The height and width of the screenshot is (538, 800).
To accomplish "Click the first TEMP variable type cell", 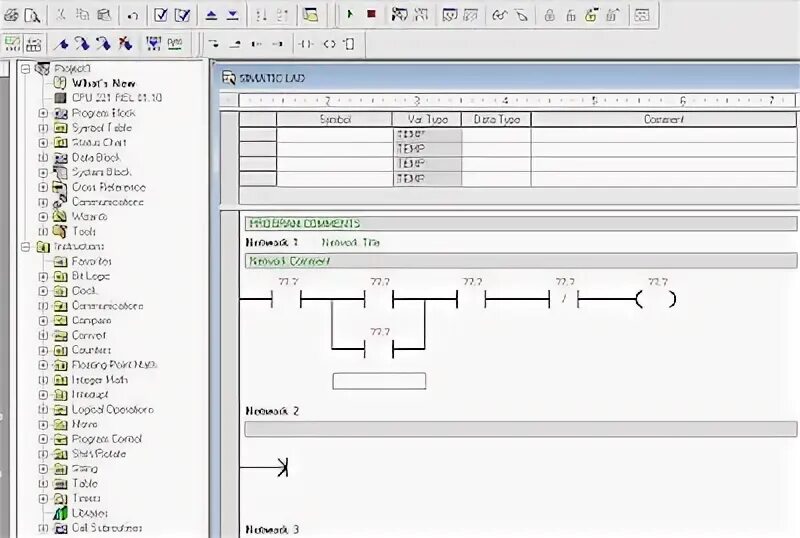I will click(x=427, y=135).
